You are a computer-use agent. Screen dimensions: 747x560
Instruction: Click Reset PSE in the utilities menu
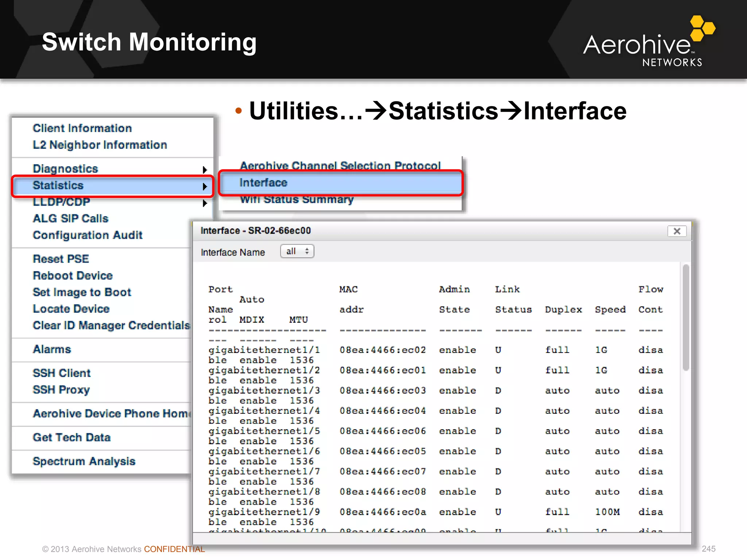pyautogui.click(x=61, y=259)
